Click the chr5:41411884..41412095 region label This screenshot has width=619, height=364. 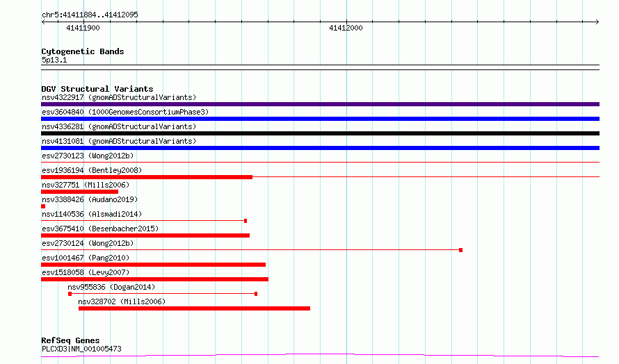(90, 15)
